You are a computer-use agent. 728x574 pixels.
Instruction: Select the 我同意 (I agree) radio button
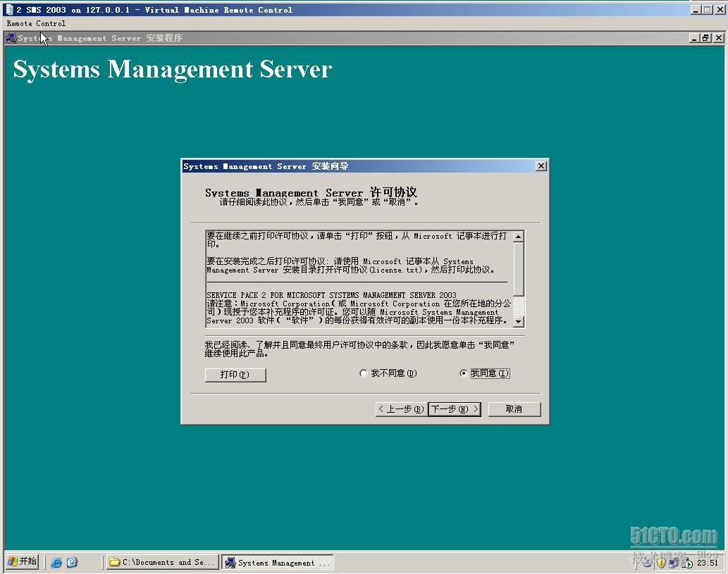(463, 373)
